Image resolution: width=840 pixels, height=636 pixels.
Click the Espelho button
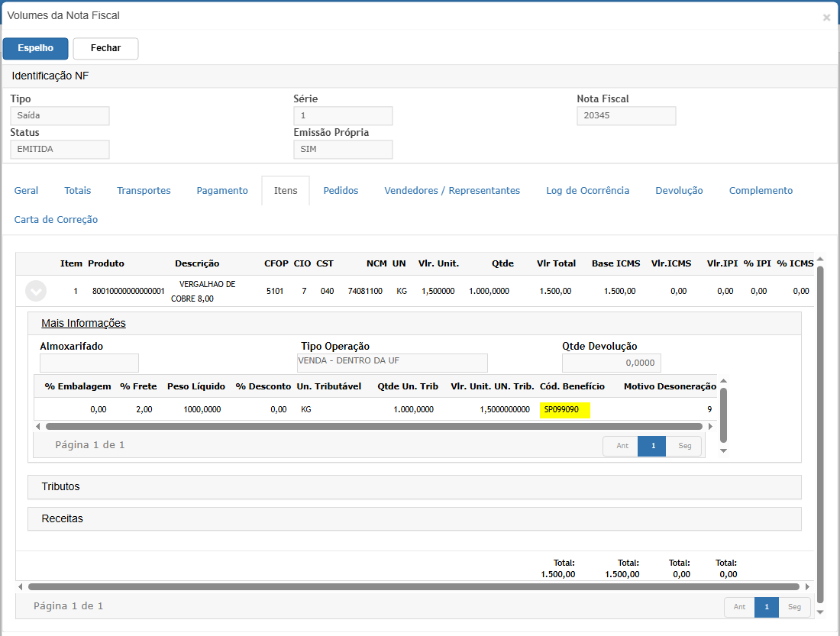pos(35,48)
